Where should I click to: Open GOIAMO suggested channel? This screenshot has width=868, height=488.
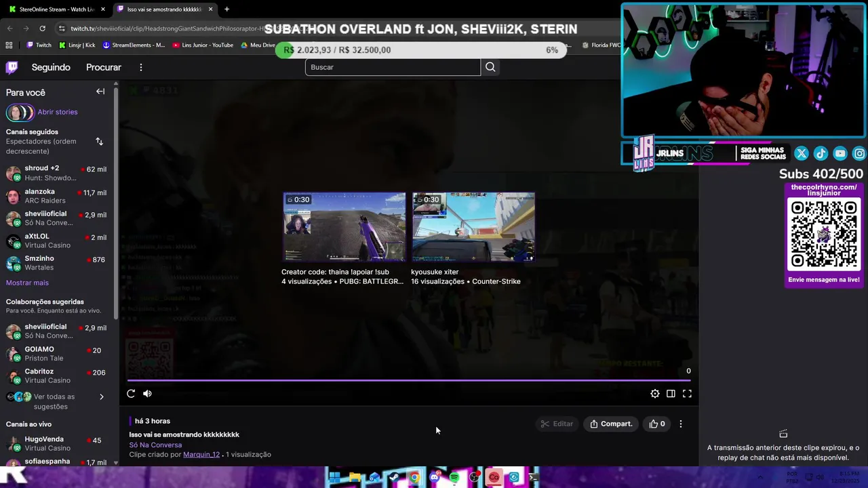(56, 354)
